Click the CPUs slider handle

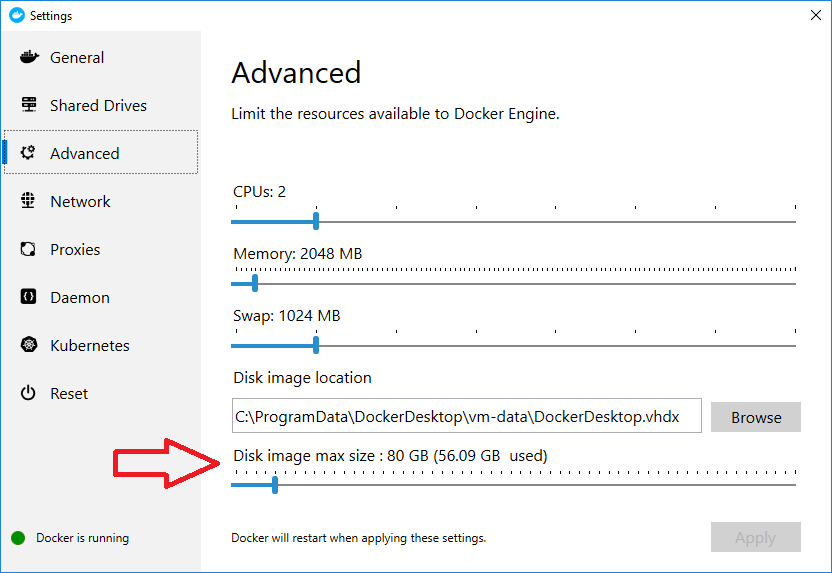tap(316, 221)
